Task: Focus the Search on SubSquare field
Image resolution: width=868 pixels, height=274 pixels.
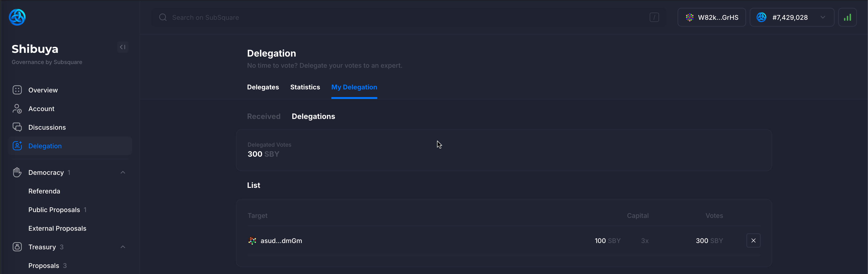Action: [x=404, y=17]
